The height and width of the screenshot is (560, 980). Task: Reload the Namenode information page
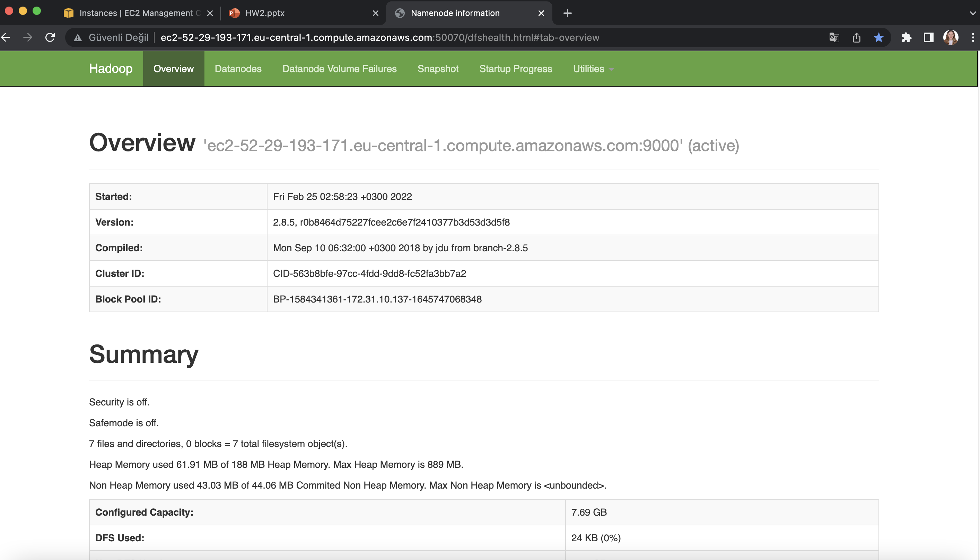click(50, 37)
